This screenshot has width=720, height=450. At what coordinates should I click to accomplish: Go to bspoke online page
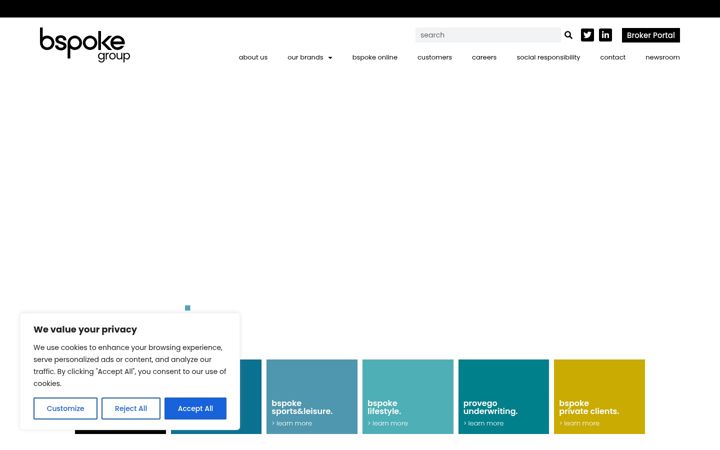(x=375, y=57)
